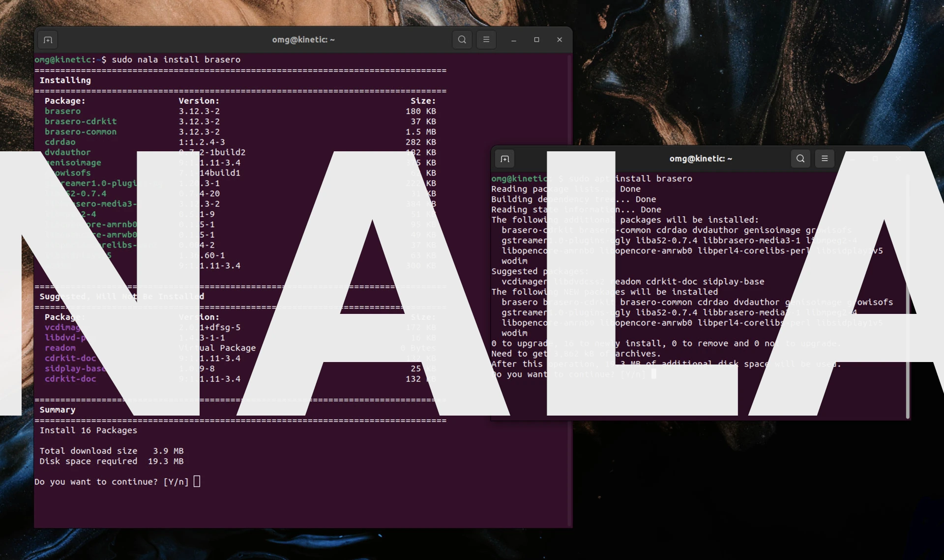Open hamburger menu in right apt terminal

point(825,159)
